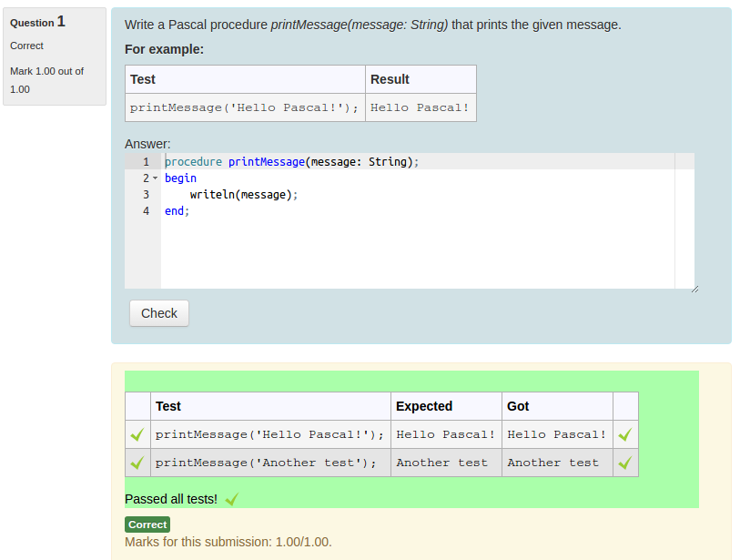Click the green Correct badge
The height and width of the screenshot is (560, 740).
point(147,524)
